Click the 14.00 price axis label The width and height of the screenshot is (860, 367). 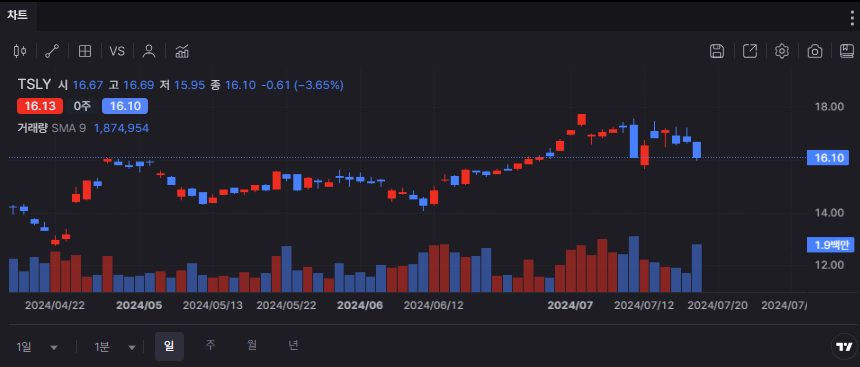point(829,213)
